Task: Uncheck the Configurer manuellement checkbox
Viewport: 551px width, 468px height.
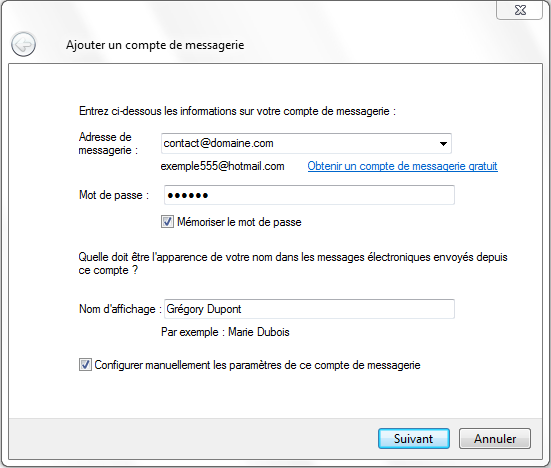Action: 85,365
